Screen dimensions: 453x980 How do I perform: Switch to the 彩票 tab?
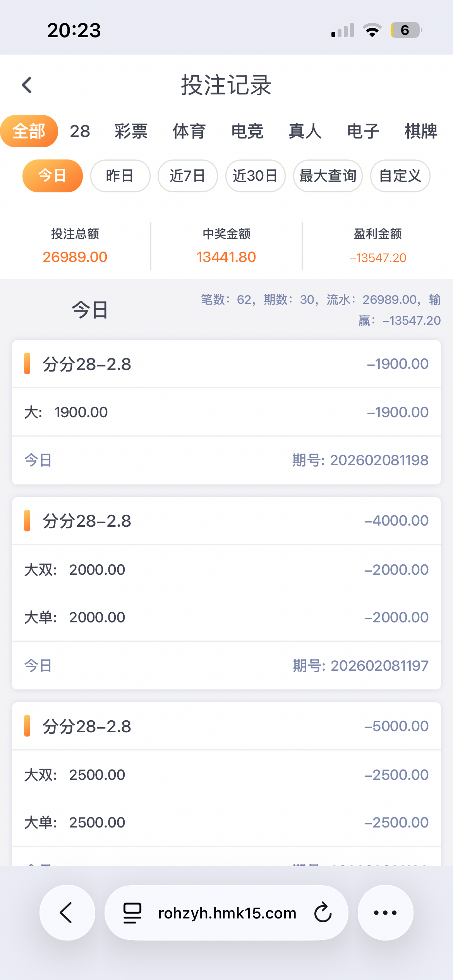point(131,131)
